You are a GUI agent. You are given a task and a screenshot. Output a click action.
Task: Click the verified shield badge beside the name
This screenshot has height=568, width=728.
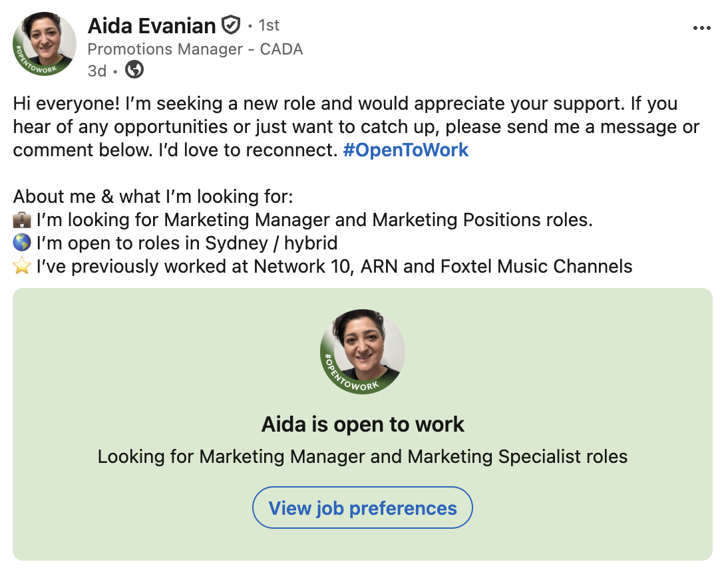pos(230,26)
